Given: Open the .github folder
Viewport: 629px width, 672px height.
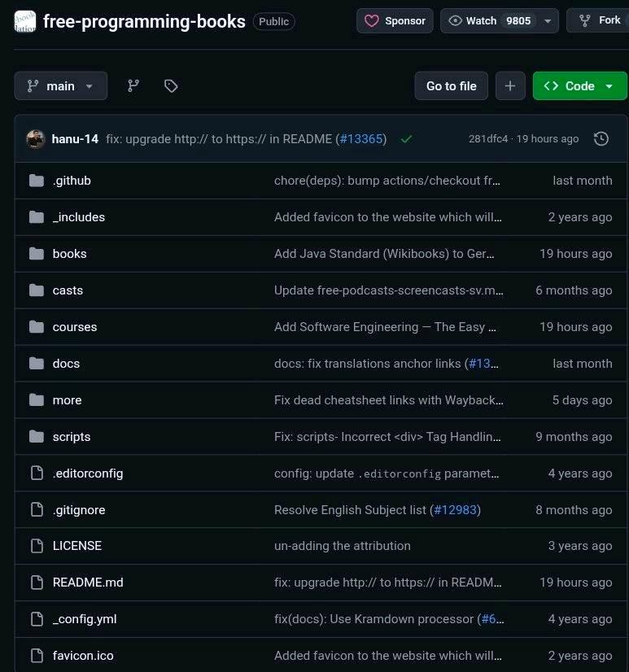Looking at the screenshot, I should (72, 181).
